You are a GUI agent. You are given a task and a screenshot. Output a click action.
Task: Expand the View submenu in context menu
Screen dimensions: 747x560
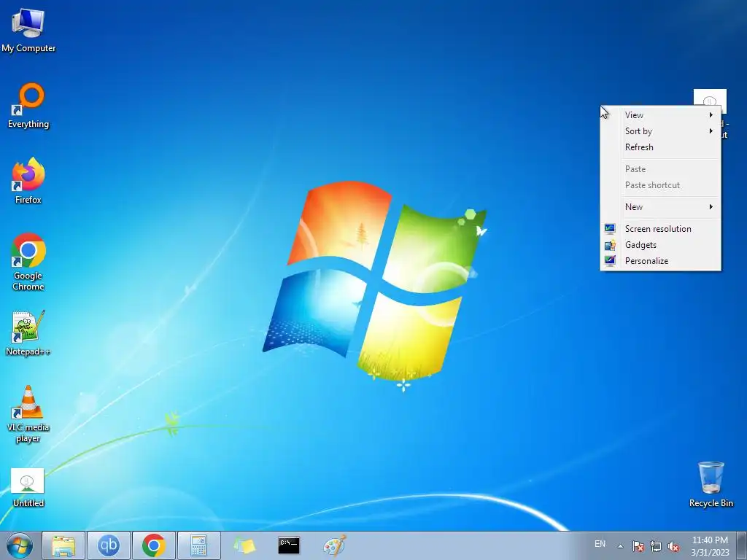[661, 114]
